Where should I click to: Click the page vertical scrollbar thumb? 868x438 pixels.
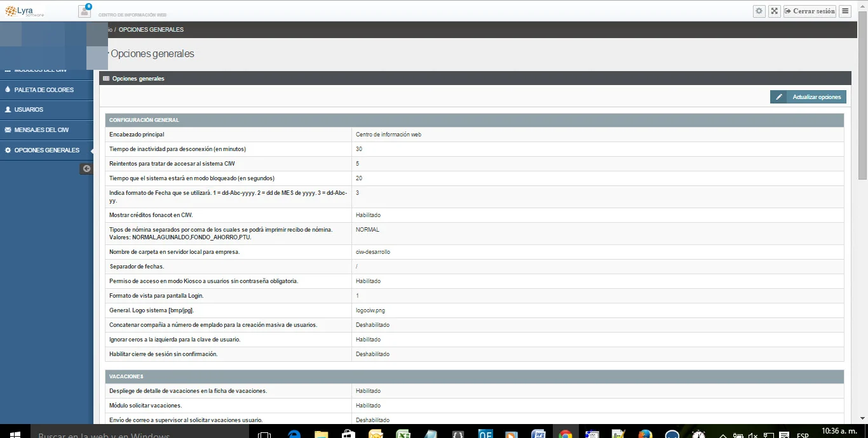coord(863,95)
